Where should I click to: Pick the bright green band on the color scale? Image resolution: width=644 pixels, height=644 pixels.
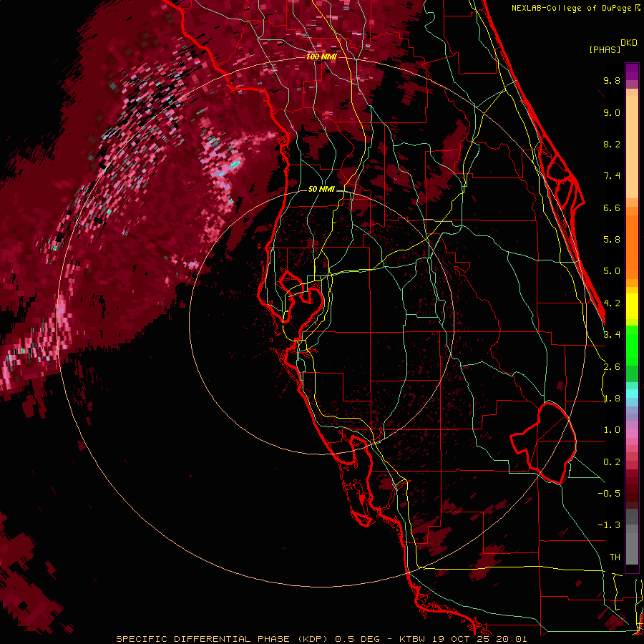click(x=632, y=346)
